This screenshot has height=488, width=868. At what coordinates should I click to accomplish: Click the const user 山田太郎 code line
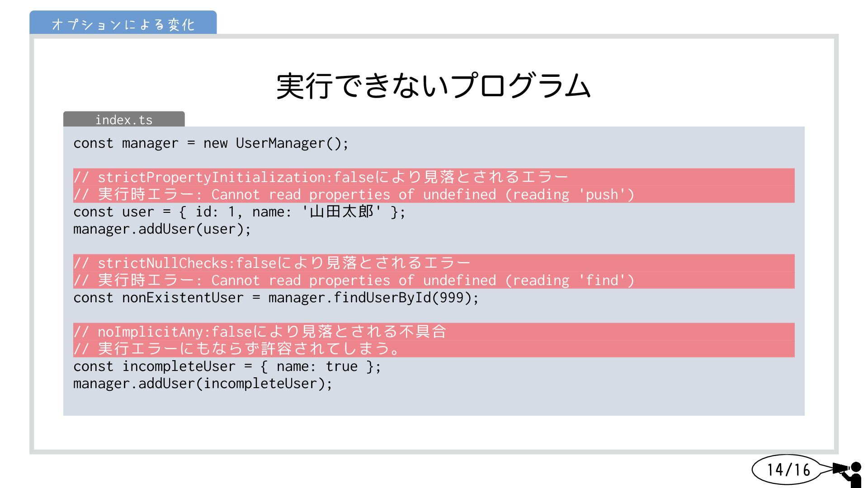239,211
